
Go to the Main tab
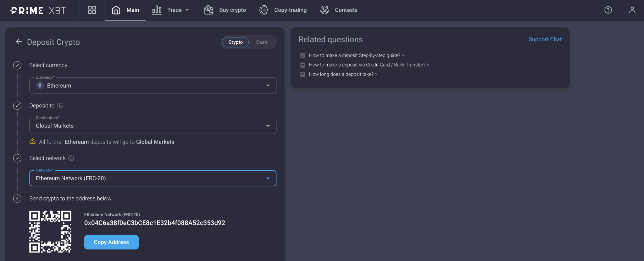125,10
